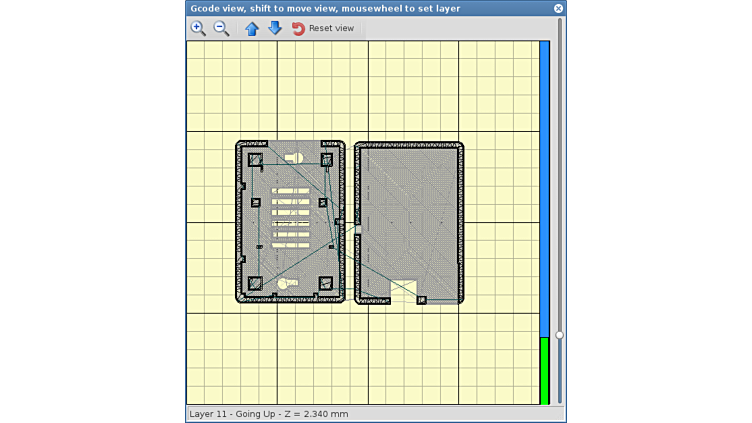Move up one layer with up arrow

[x=252, y=28]
